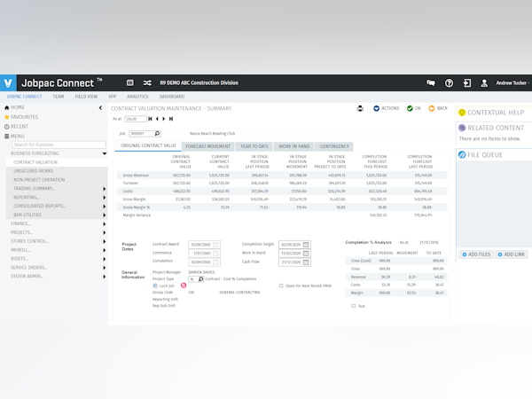Select Unsecured Works menu item
Image resolution: width=532 pixels, height=399 pixels.
tap(57, 171)
